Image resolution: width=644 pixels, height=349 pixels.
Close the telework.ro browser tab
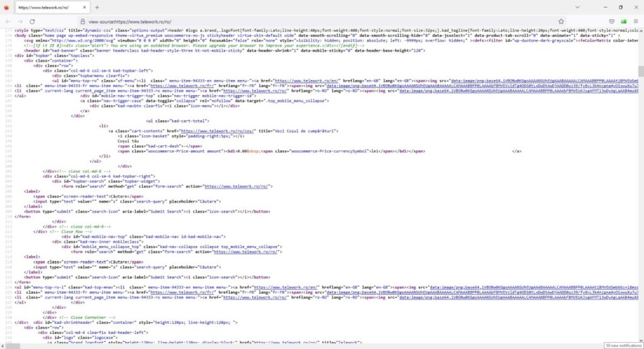click(x=84, y=8)
